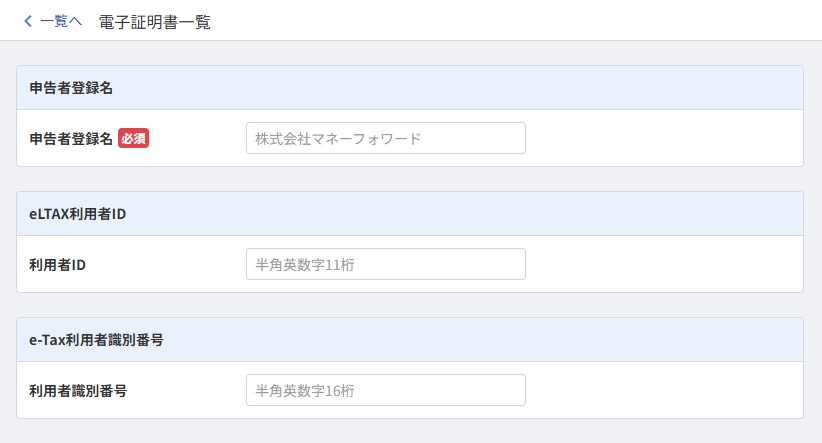Click the back chevron icon
The image size is (822, 443).
[x=28, y=21]
